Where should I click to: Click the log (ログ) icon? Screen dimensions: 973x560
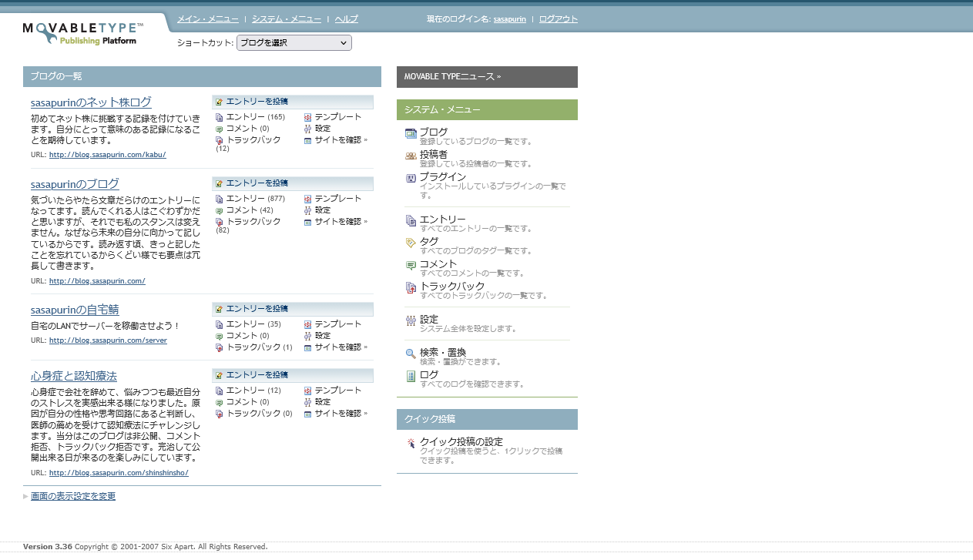[x=411, y=377]
